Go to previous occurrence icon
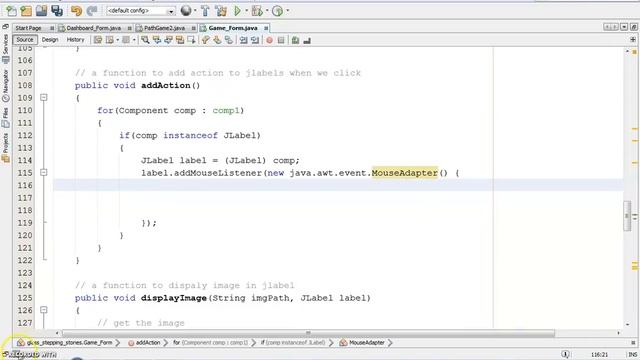640x360 pixels. 157,40
